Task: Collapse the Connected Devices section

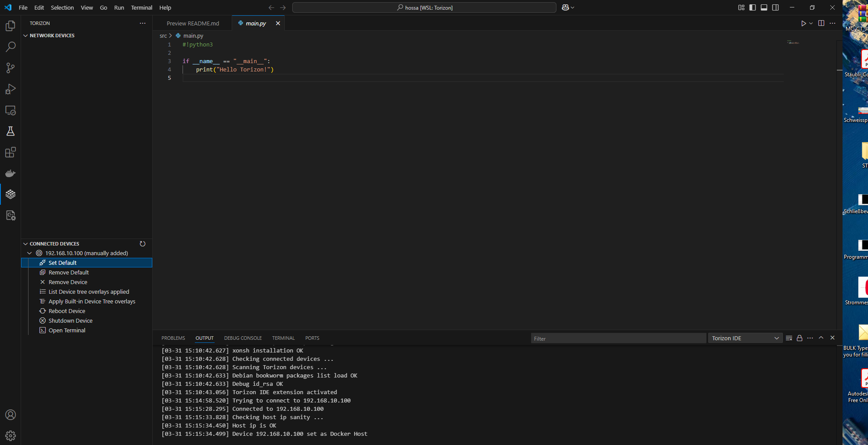Action: coord(25,244)
